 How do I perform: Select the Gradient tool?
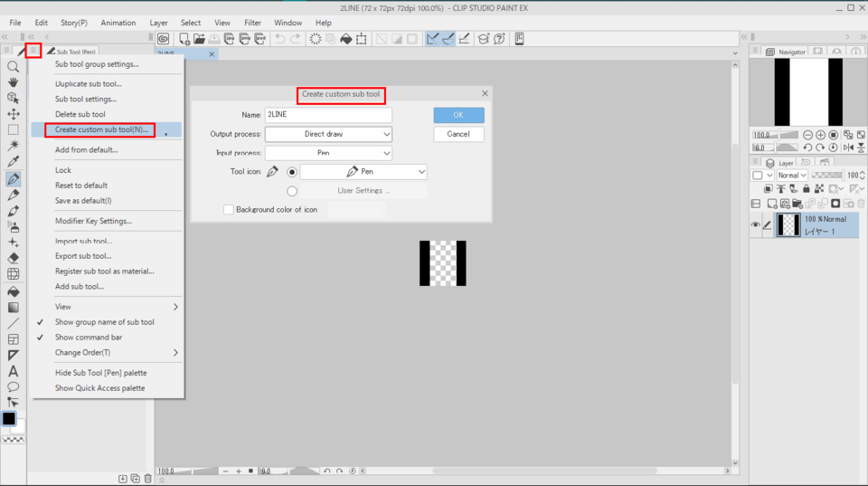coord(14,308)
